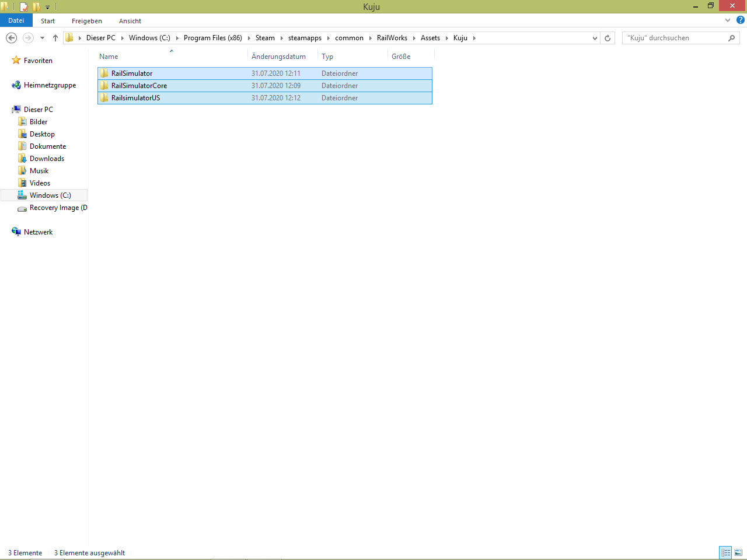Click the Properties icon in quick access toolbar
Viewport: 747px width, 560px height.
pyautogui.click(x=24, y=7)
